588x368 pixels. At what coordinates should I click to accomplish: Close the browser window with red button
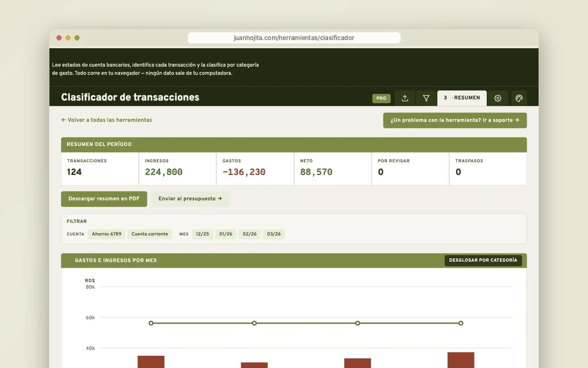[59, 38]
